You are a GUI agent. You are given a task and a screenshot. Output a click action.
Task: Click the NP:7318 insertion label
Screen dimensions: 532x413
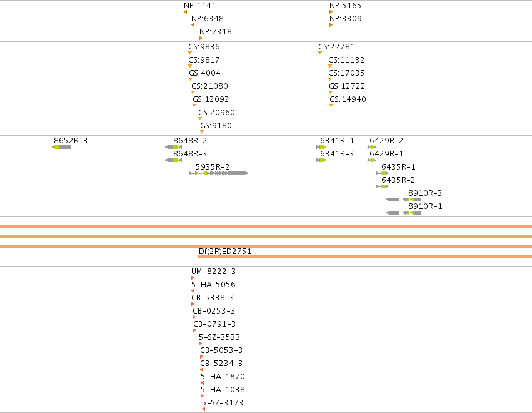click(x=216, y=32)
